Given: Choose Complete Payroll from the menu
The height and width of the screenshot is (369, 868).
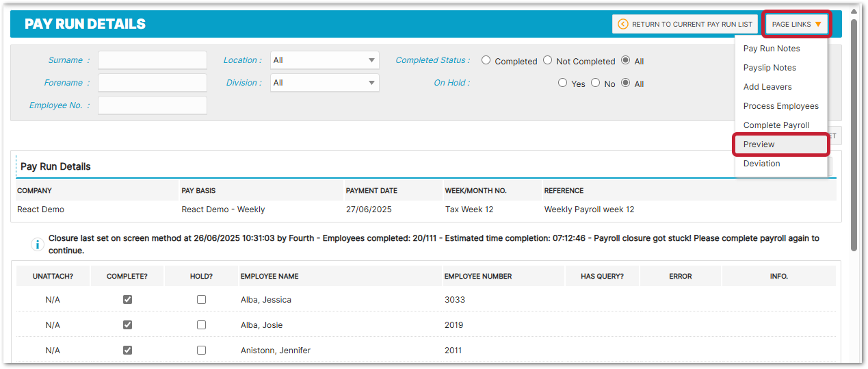Looking at the screenshot, I should pyautogui.click(x=776, y=125).
